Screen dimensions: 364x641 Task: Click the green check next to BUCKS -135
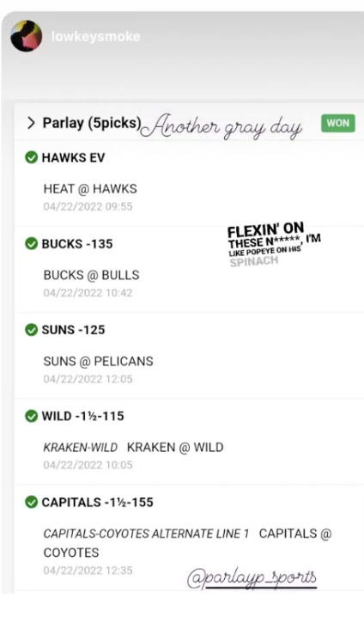31,244
